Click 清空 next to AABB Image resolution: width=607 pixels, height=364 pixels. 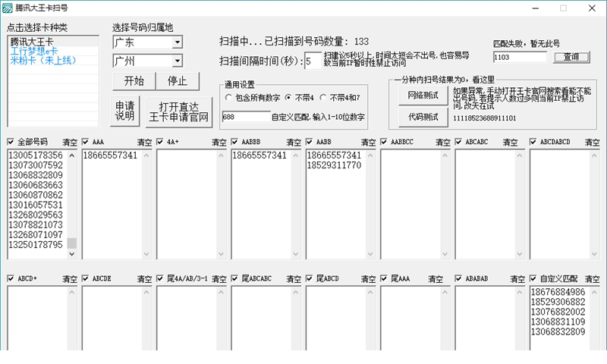(369, 143)
